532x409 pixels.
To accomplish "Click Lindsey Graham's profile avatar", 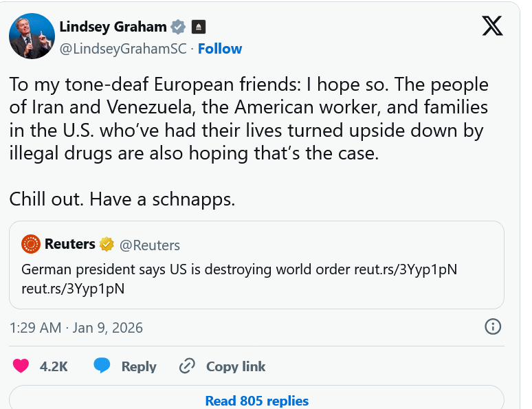I will coord(32,36).
